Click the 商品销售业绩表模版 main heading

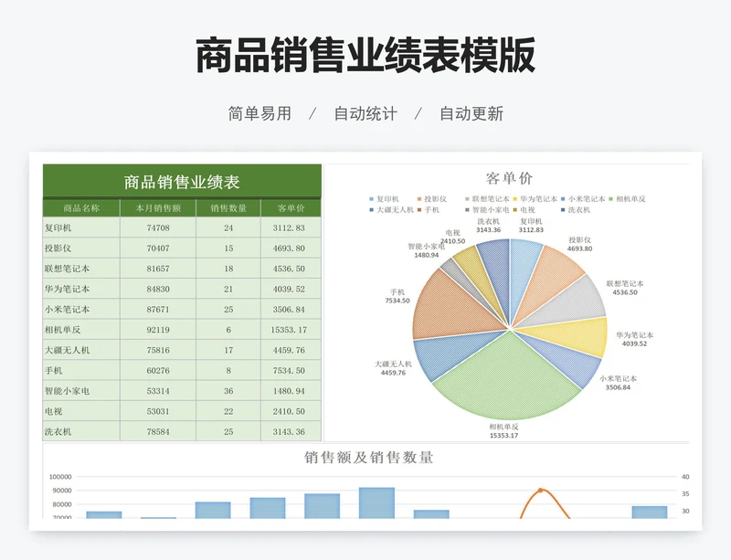point(365,55)
